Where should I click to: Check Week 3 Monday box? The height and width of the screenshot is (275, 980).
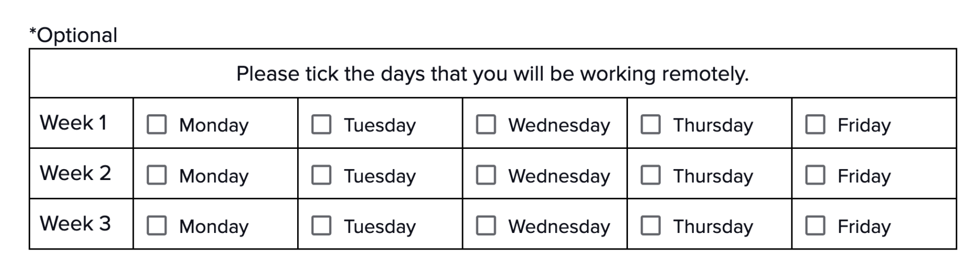pyautogui.click(x=157, y=226)
